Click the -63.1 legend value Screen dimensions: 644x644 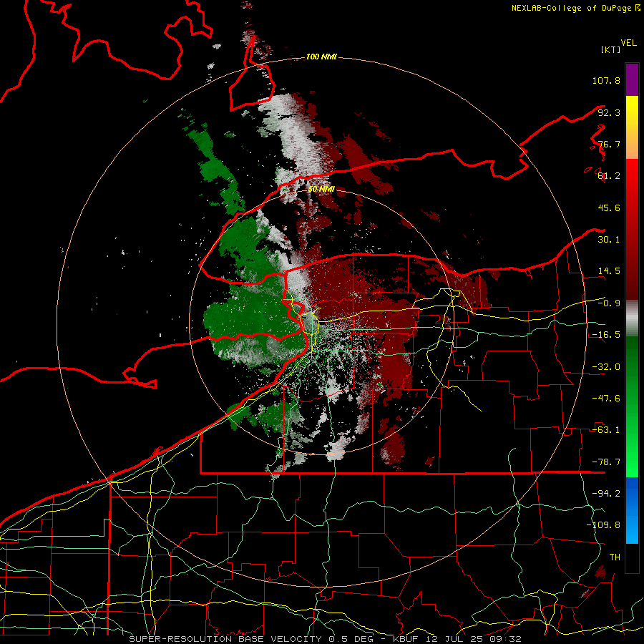(606, 430)
